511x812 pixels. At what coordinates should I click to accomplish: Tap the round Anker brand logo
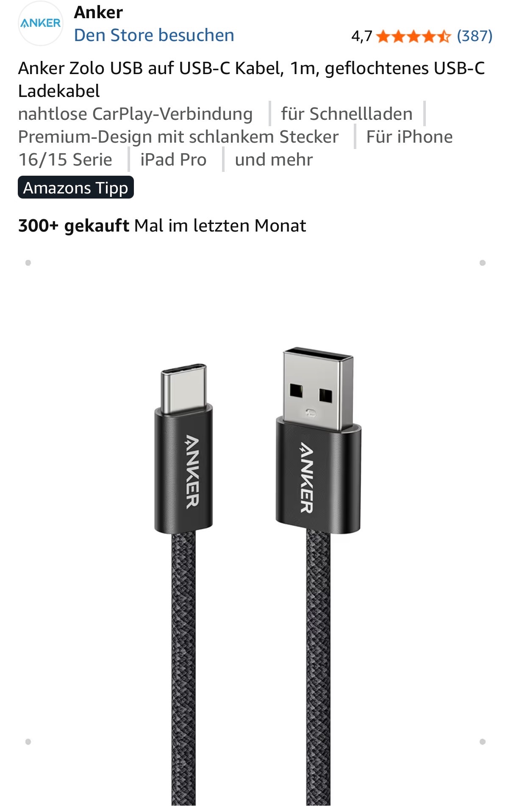(40, 23)
